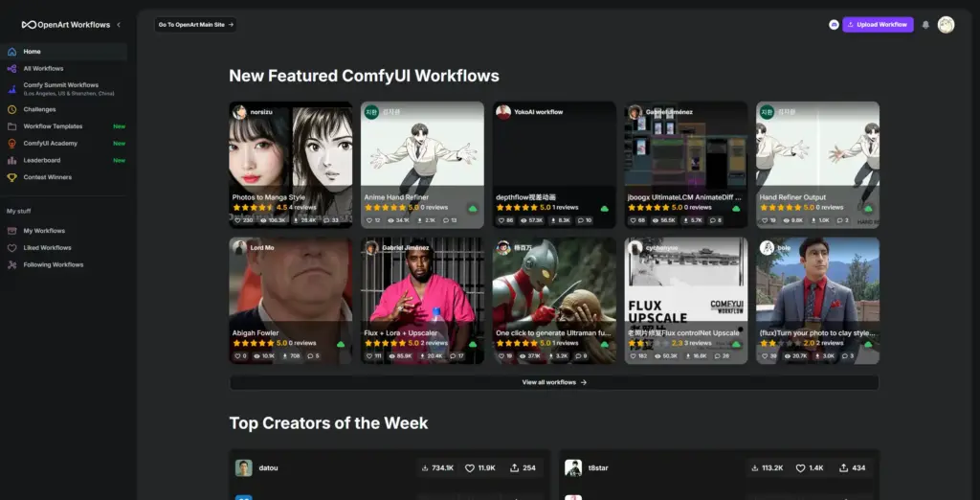980x500 pixels.
Task: Open the Discord icon in header
Action: point(834,25)
